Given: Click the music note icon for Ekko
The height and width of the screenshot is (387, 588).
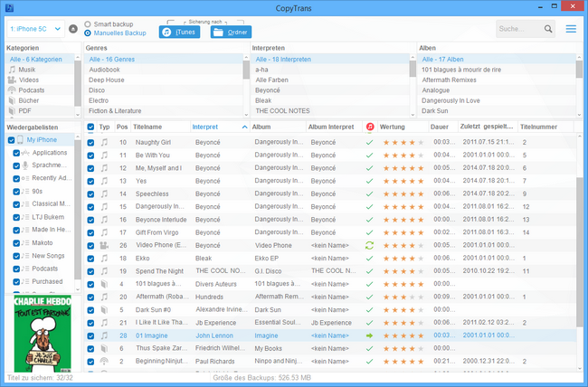Looking at the screenshot, I should 104,258.
